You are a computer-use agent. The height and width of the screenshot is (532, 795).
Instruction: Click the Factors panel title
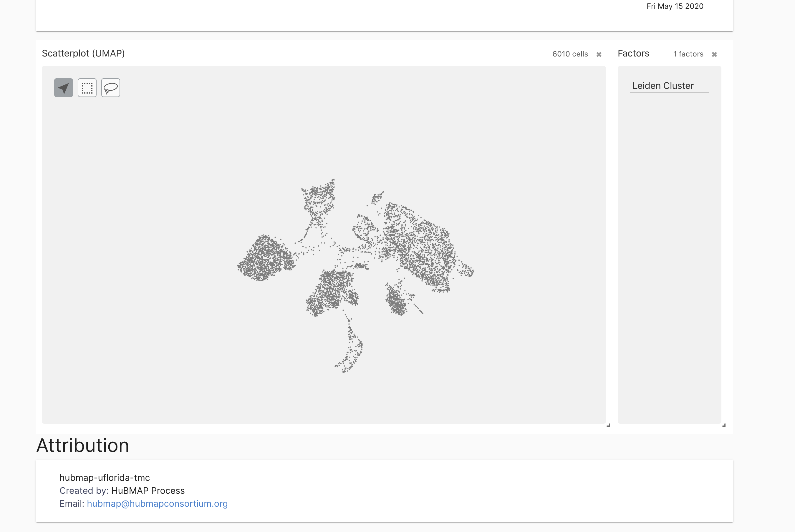633,53
